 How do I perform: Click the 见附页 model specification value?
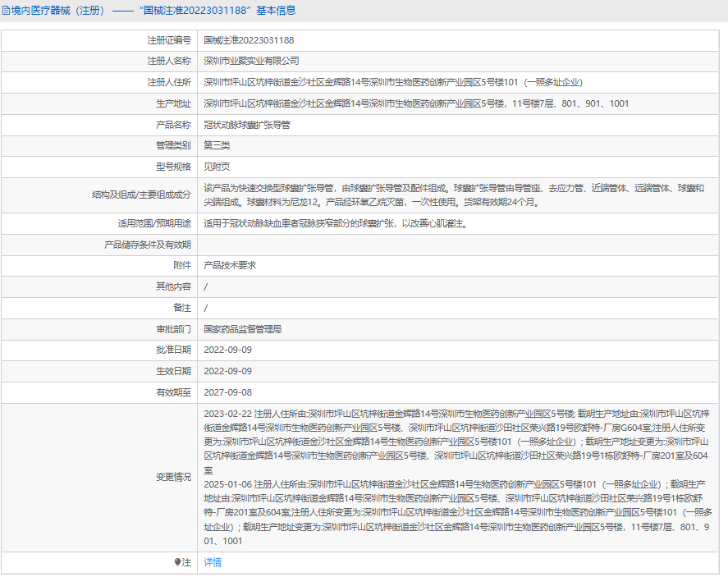point(217,167)
